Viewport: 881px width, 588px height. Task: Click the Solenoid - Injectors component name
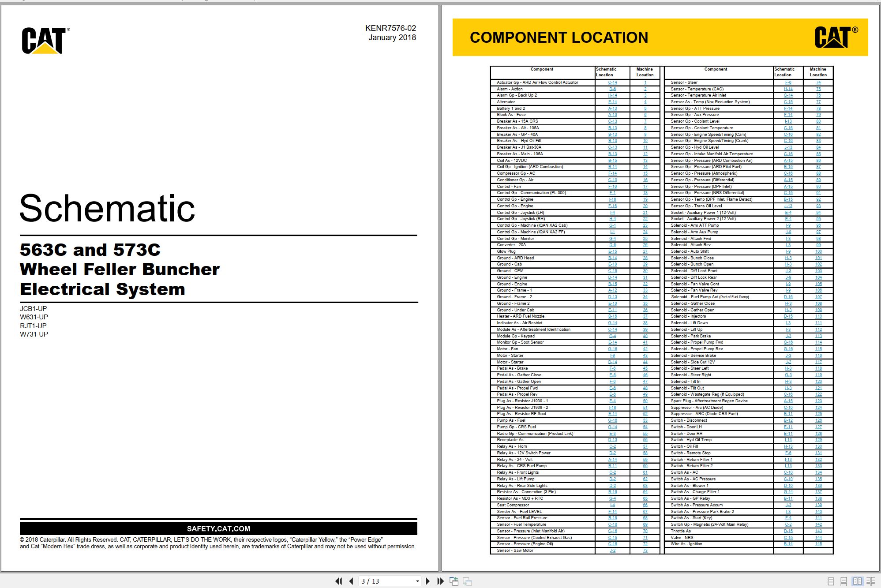coord(688,316)
